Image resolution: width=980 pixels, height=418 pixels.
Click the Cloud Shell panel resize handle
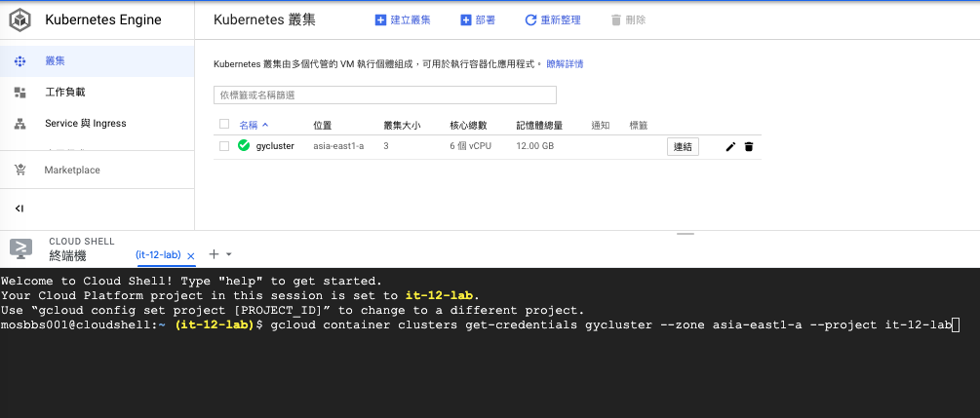686,234
